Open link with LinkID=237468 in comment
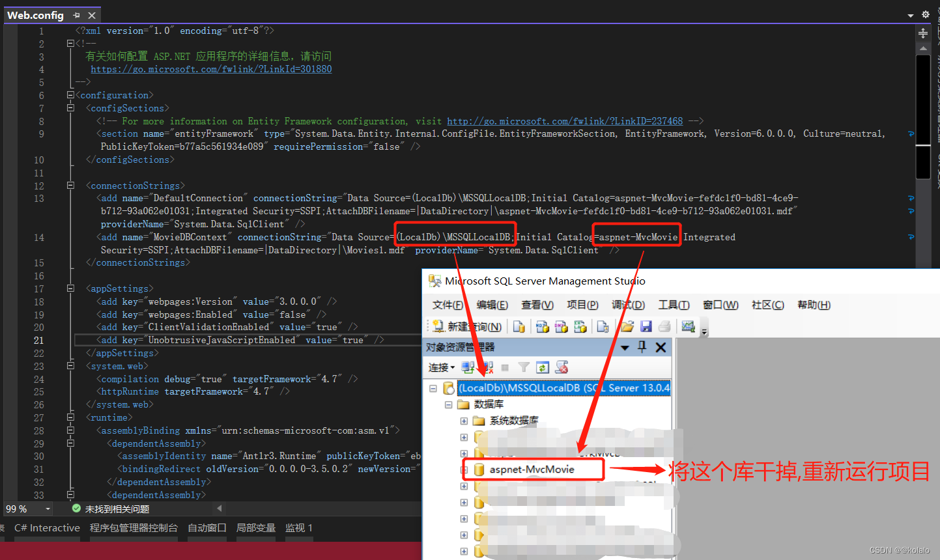 tap(565, 121)
